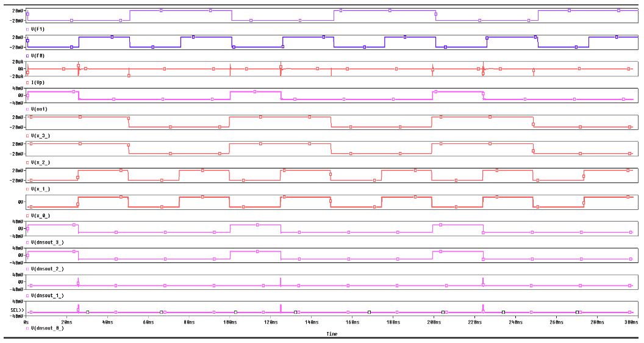Click the 180ns time axis label
This screenshot has width=644, height=343.
393,322
